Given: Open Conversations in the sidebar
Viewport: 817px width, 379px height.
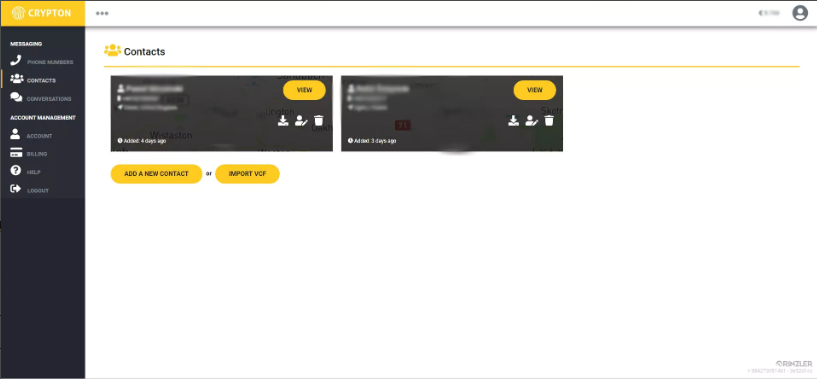Looking at the screenshot, I should click(42, 99).
